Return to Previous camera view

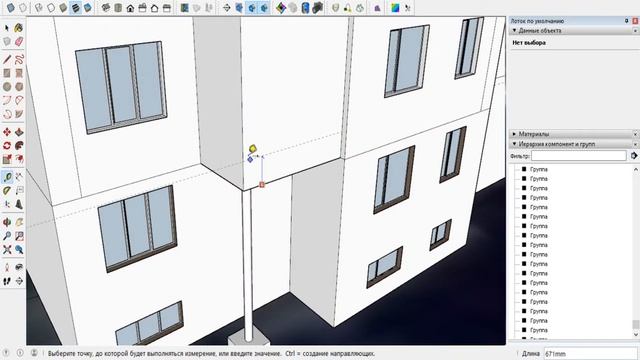pyautogui.click(x=19, y=249)
